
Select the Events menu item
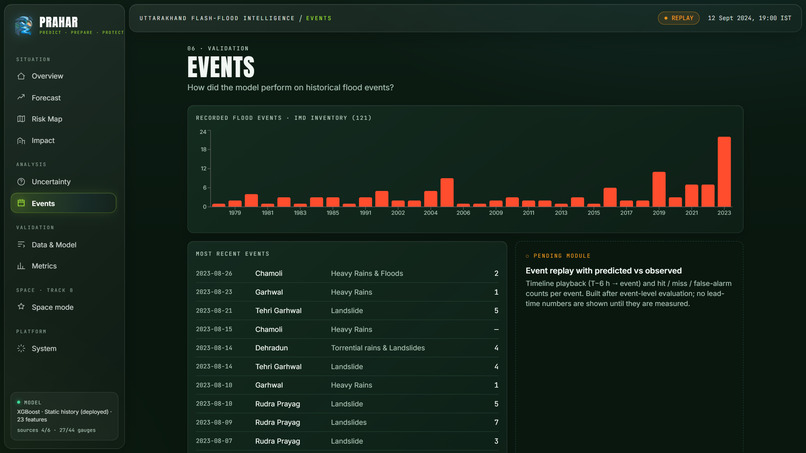point(64,203)
